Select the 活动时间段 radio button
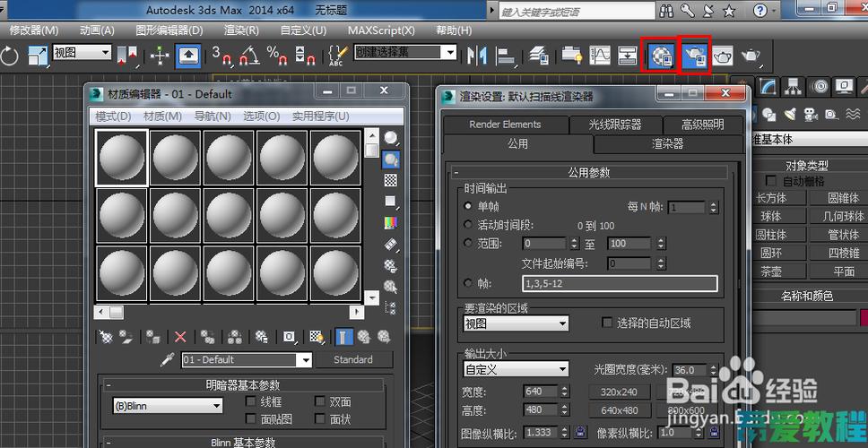 click(x=468, y=225)
